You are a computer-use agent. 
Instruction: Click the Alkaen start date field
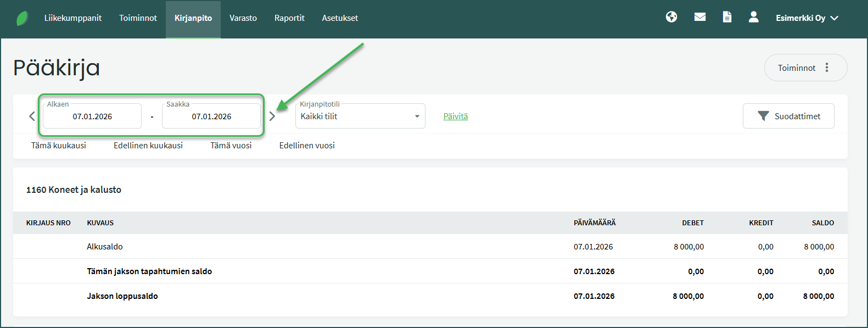pyautogui.click(x=92, y=116)
